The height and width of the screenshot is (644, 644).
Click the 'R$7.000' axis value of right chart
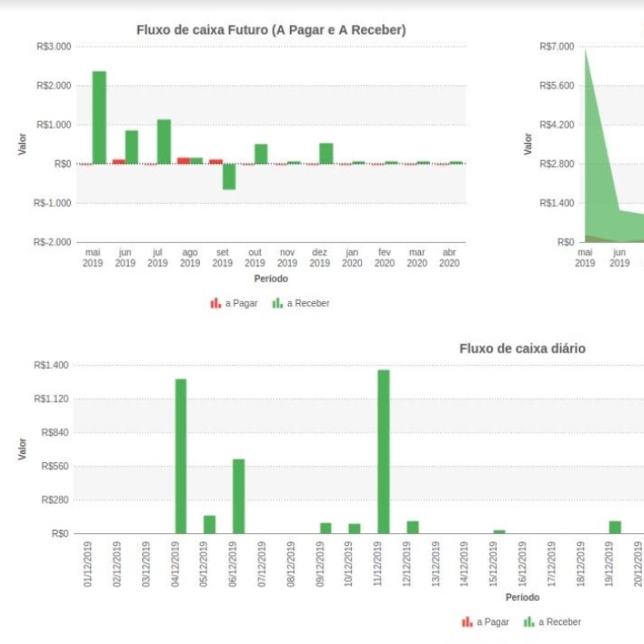557,46
